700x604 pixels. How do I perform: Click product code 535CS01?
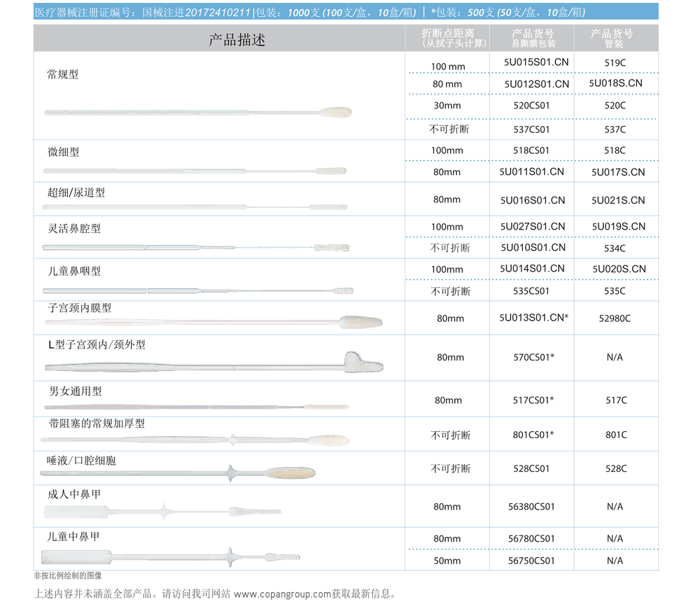pyautogui.click(x=531, y=291)
